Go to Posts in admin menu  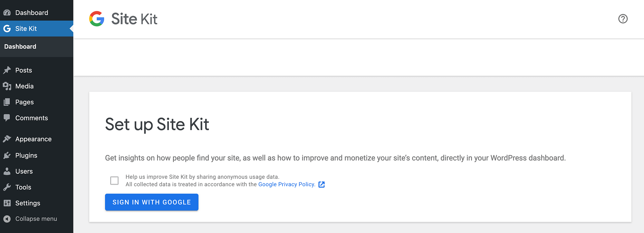coord(37,70)
